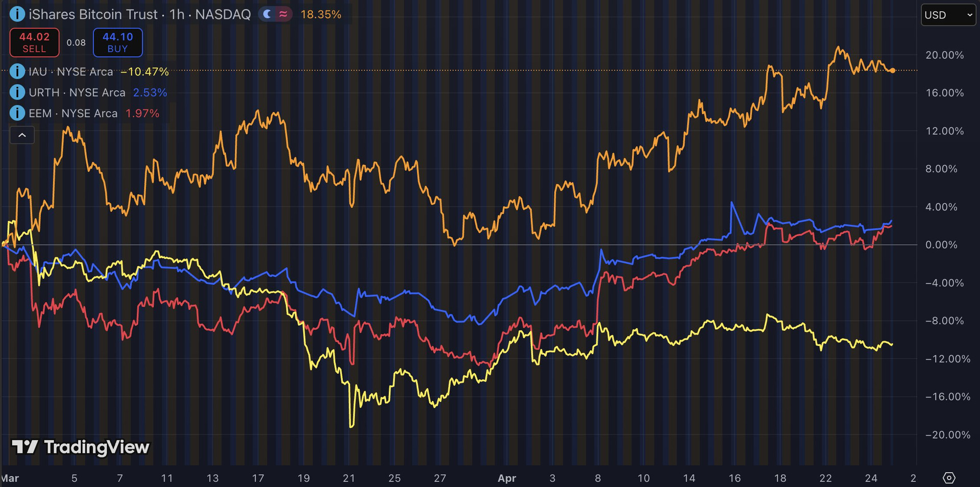980x487 pixels.
Task: Collapse the comparison legend with chevron
Action: click(x=22, y=135)
